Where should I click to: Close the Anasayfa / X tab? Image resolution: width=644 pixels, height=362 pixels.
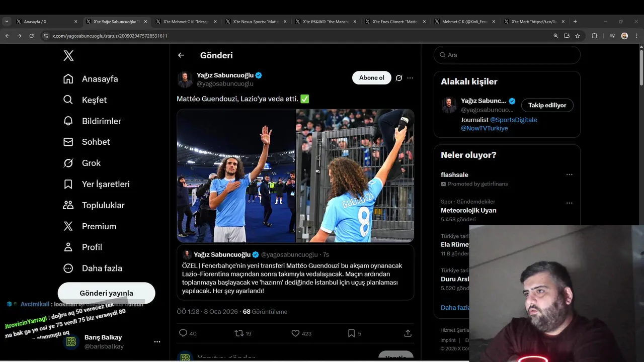coord(76,22)
